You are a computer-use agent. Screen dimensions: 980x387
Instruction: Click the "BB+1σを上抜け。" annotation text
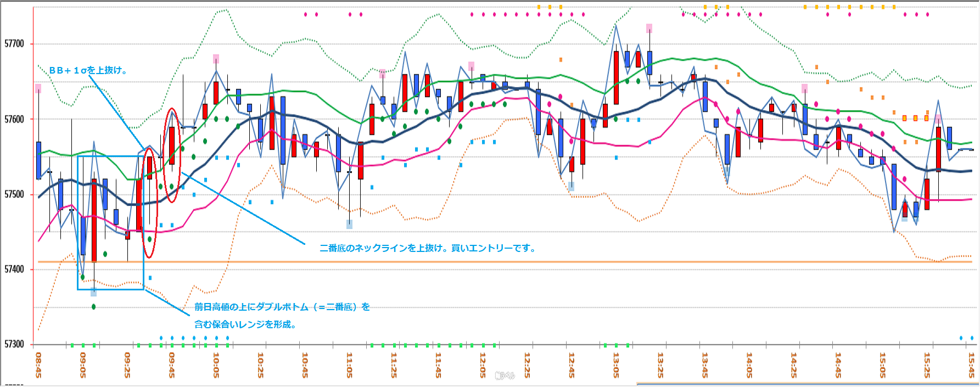88,70
